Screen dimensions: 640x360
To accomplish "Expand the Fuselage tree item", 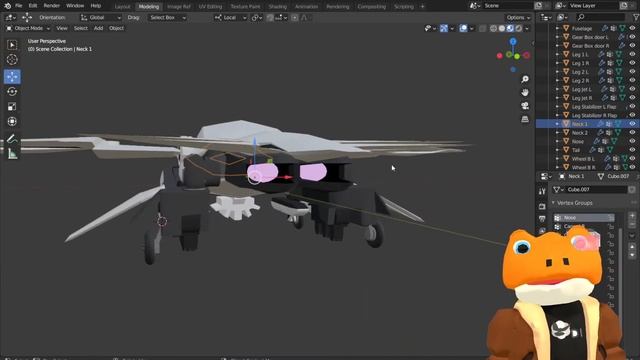I will [x=557, y=28].
